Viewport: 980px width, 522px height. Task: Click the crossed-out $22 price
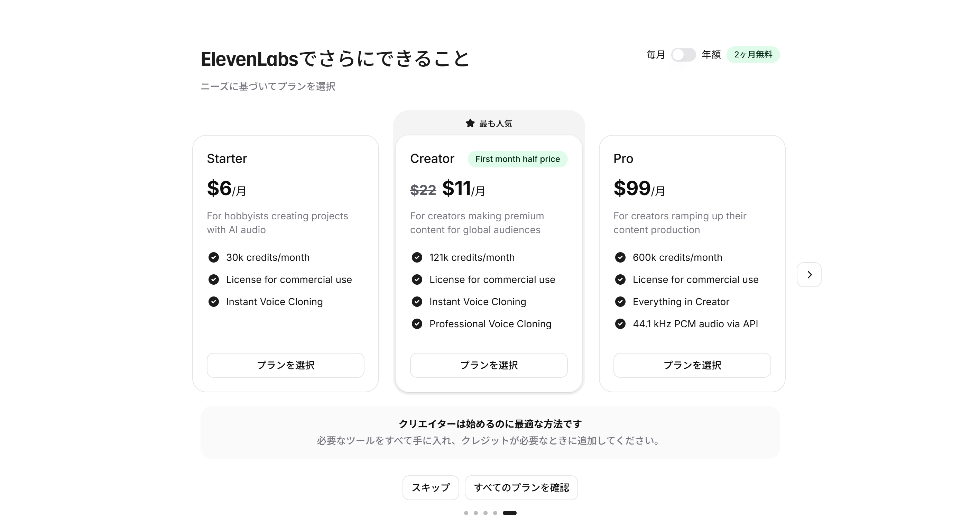pos(423,190)
